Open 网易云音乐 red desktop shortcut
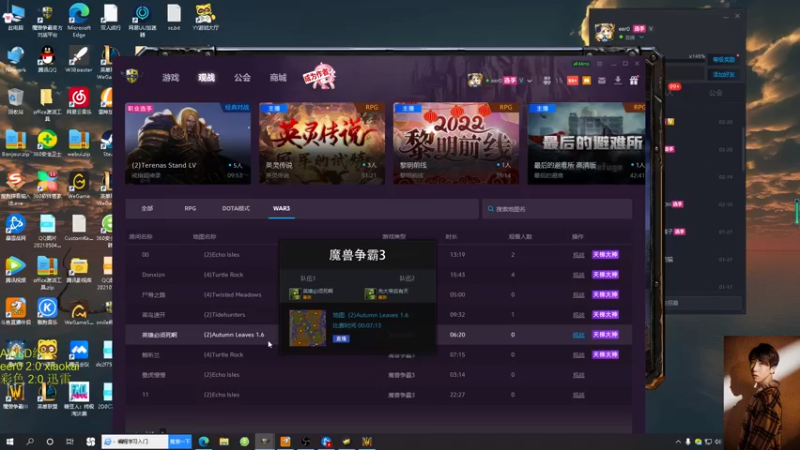This screenshot has width=800, height=450. (79, 101)
